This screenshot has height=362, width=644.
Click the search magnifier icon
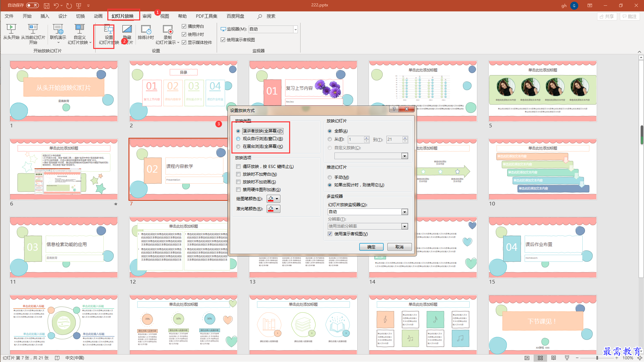pos(260,16)
